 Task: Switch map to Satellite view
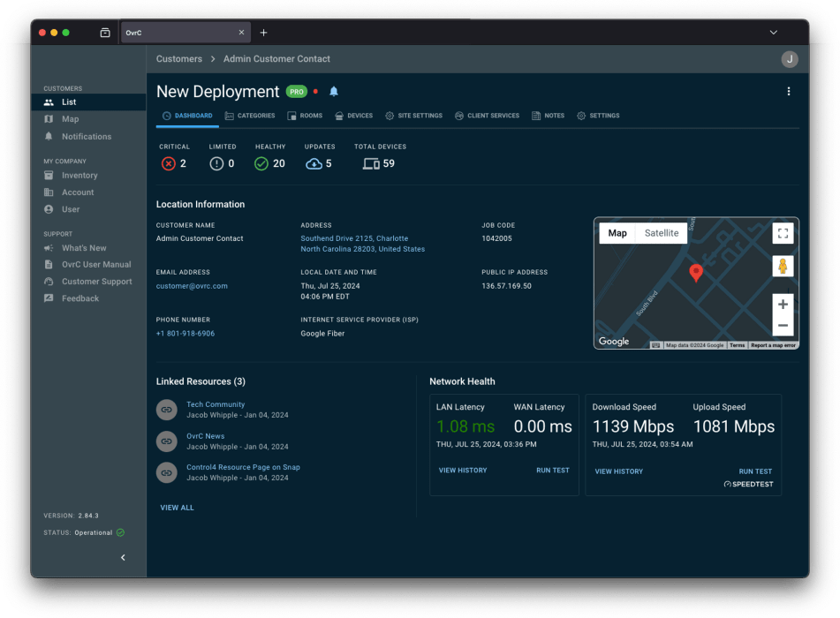click(661, 233)
